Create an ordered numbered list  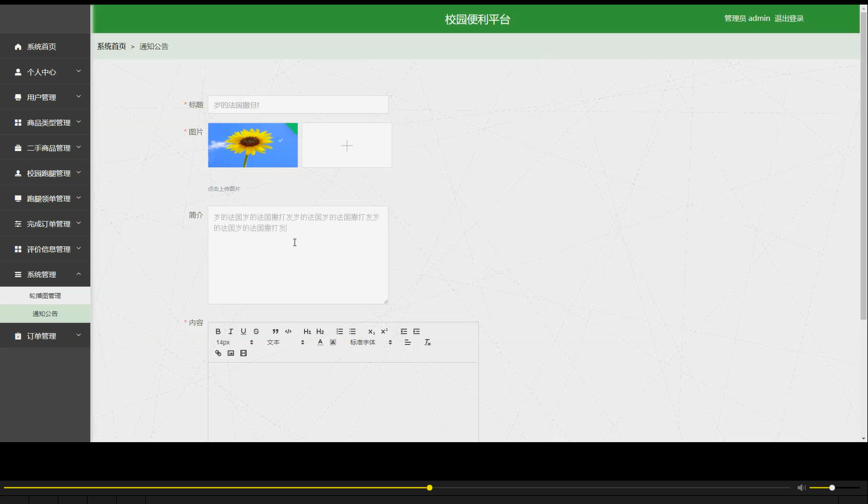coord(340,332)
